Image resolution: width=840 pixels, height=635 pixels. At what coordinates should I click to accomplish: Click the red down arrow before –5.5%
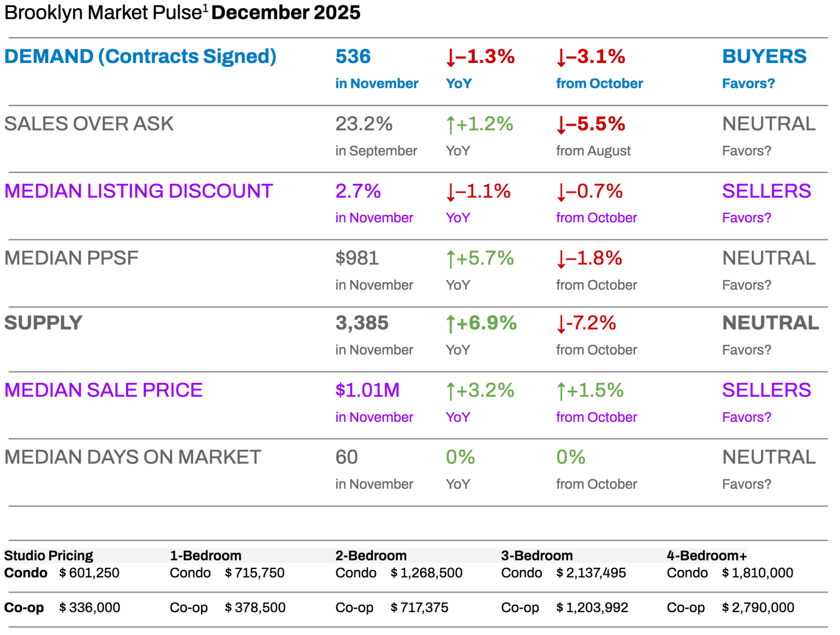coord(561,125)
